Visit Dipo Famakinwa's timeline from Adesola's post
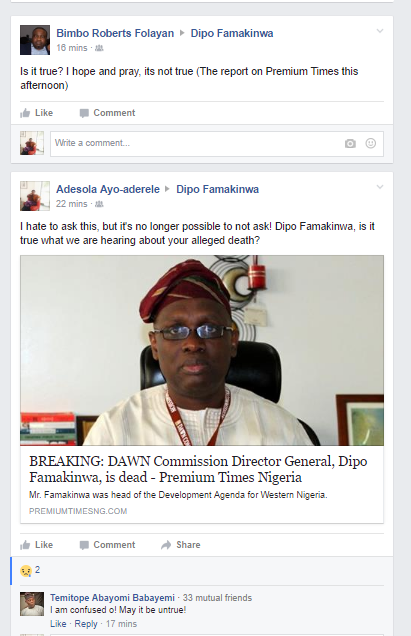The height and width of the screenshot is (636, 411). (217, 189)
